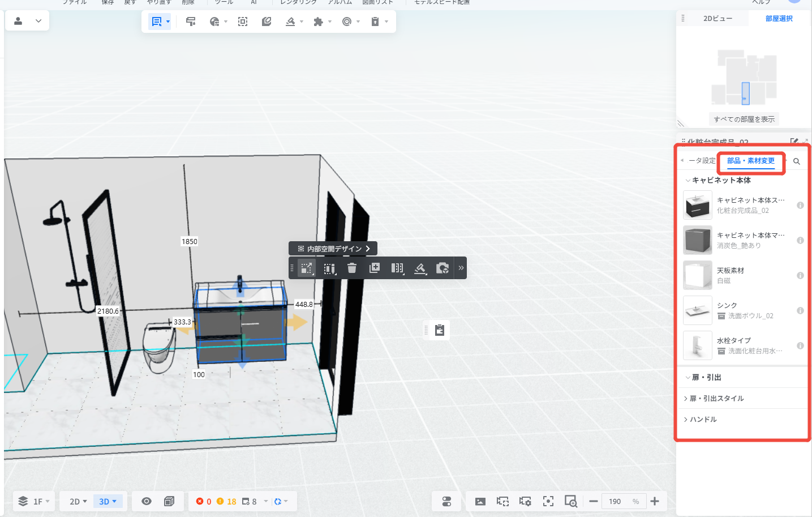This screenshot has width=812, height=517.
Task: Select the ータ設定 tab
Action: 702,161
